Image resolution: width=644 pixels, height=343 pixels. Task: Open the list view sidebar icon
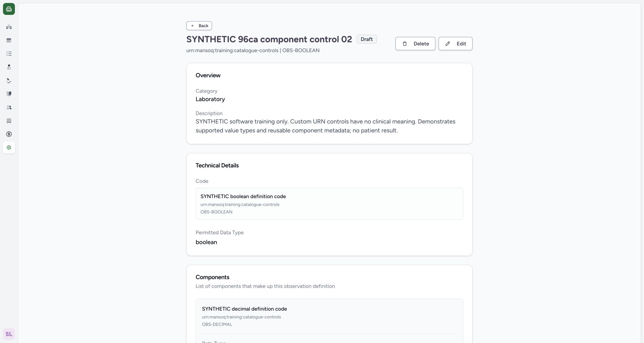[9, 54]
